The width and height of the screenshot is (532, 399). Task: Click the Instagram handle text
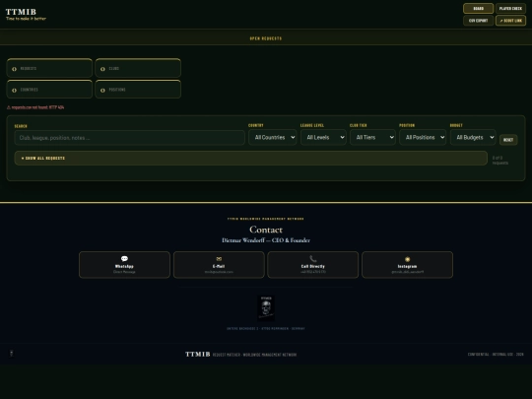408,272
